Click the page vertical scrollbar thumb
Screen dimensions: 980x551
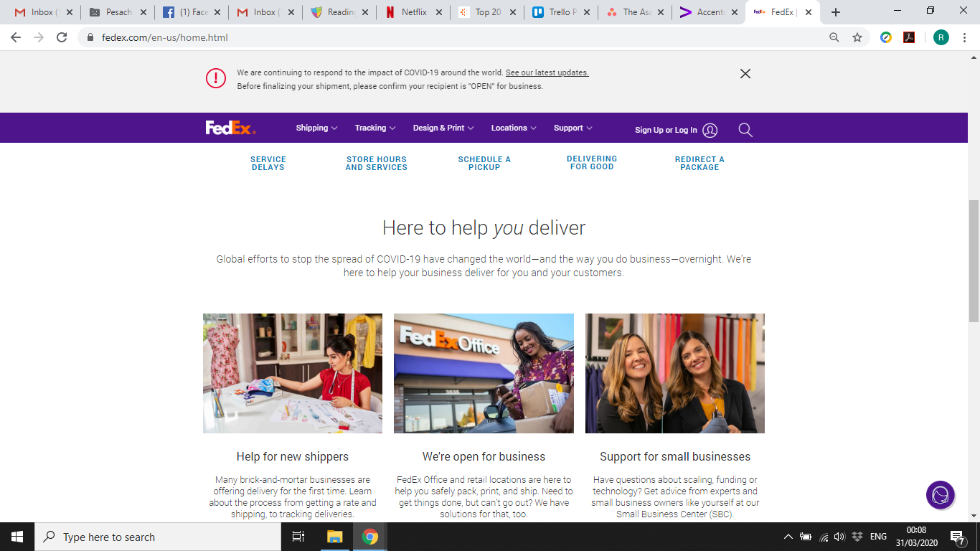(974, 261)
